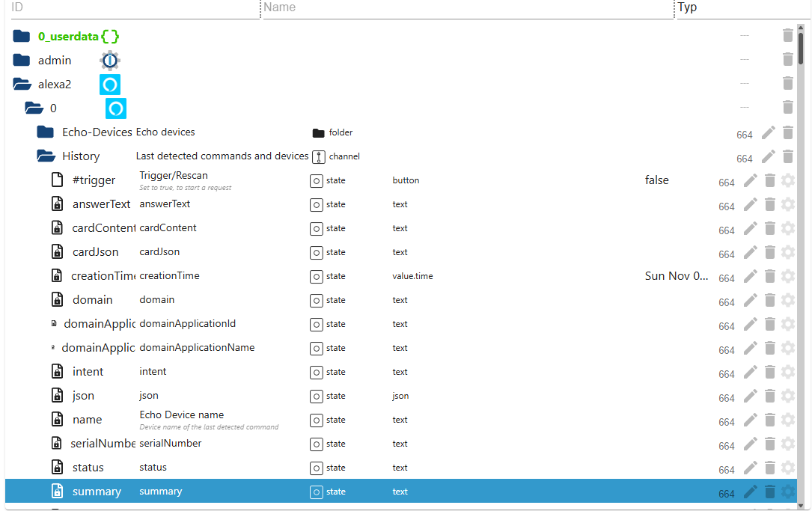The image size is (812, 511).
Task: Collapse the History channel
Action: point(45,156)
